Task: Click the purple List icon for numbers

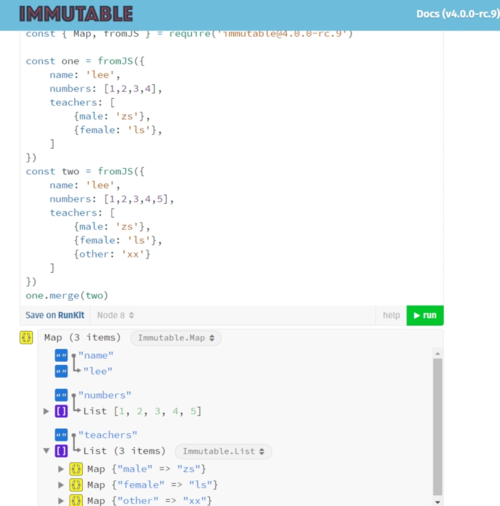Action: point(61,411)
